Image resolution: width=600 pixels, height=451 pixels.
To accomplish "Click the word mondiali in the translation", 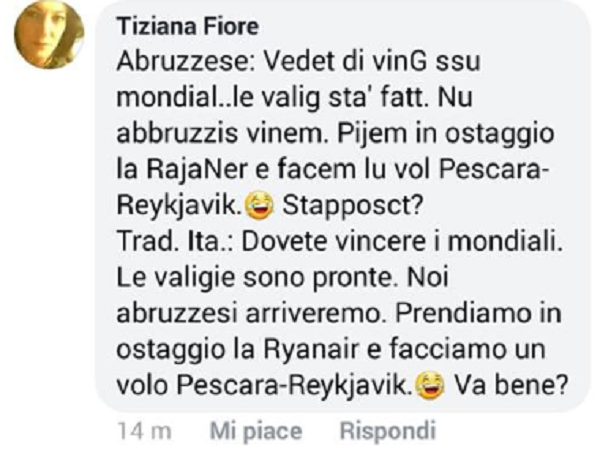I will 505,241.
